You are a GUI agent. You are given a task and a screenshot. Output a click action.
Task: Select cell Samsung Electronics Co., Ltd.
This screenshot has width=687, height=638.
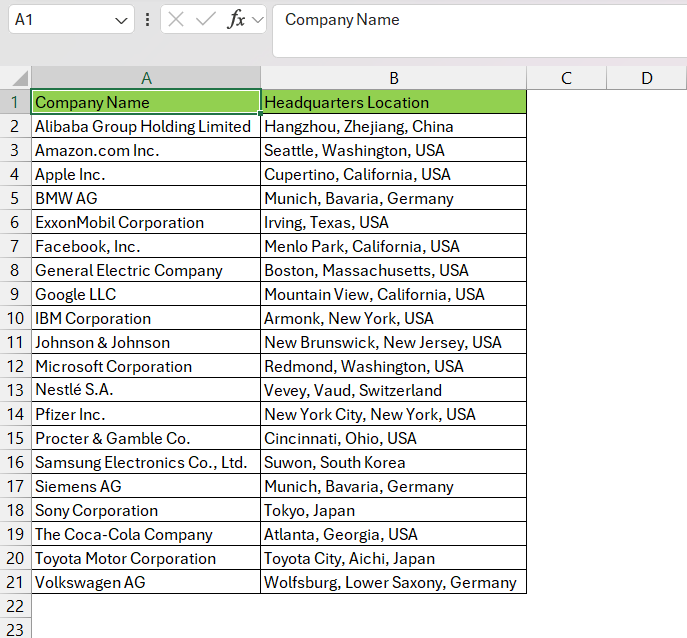click(x=146, y=462)
